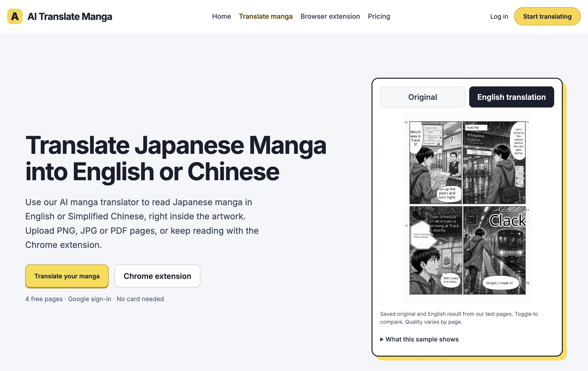Click the 'Translate Japanese Manga' headline
The width and height of the screenshot is (588, 371).
pos(176,158)
